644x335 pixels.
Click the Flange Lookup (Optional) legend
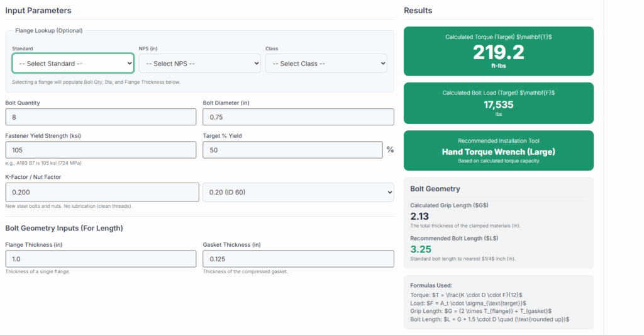[49, 30]
